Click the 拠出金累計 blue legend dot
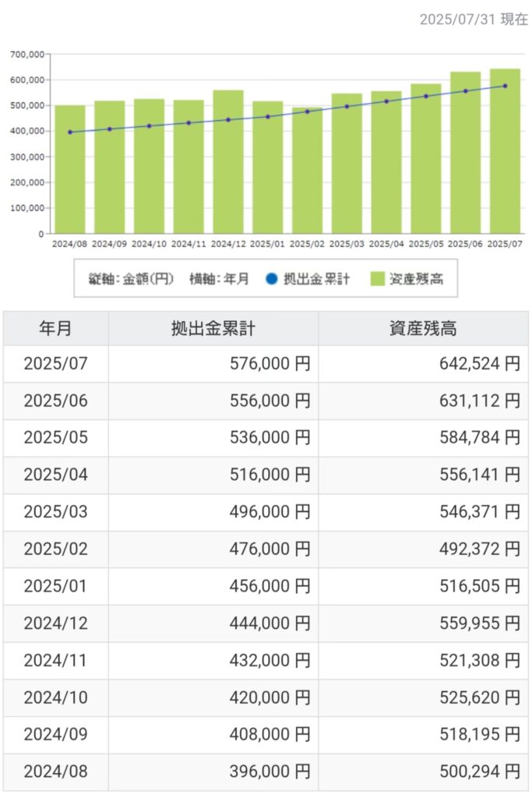 (x=272, y=278)
